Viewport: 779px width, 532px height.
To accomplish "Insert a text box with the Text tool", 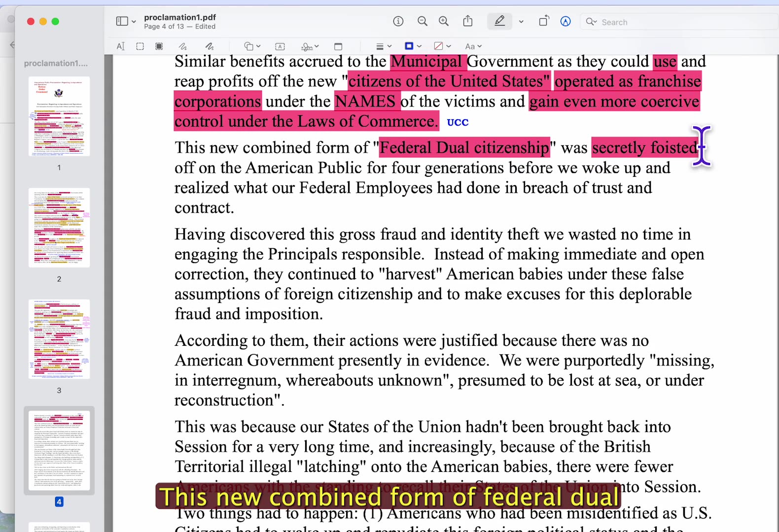I will tap(280, 46).
